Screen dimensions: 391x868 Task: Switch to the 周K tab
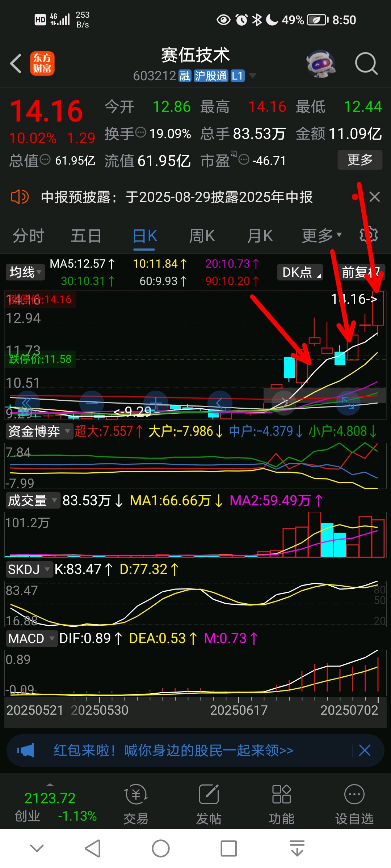(x=202, y=235)
